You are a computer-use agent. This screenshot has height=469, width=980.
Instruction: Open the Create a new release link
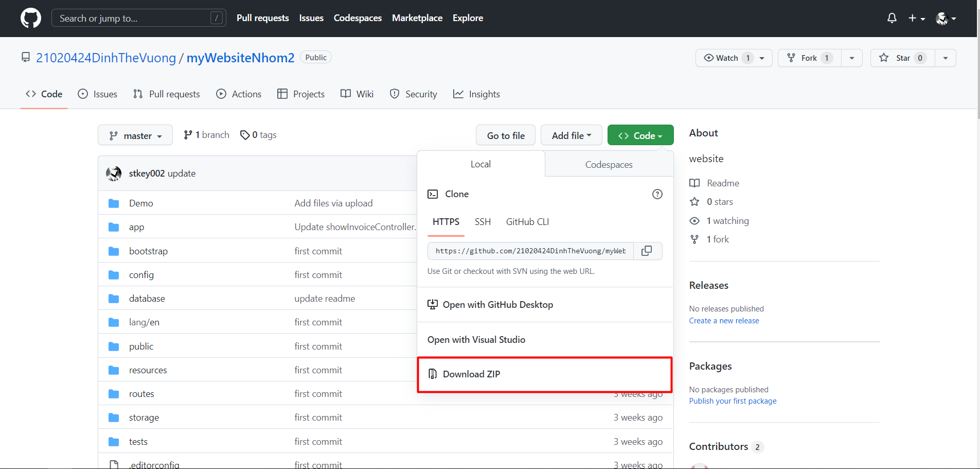(x=724, y=320)
